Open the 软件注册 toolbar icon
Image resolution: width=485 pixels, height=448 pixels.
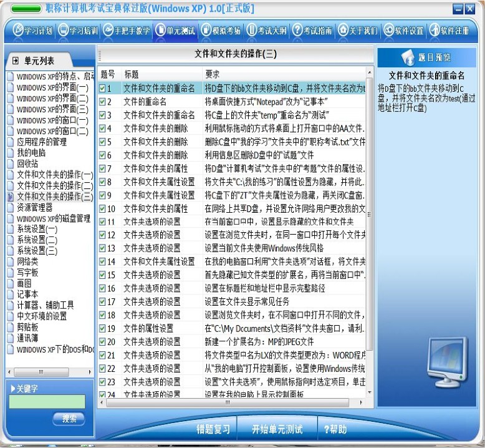[x=435, y=31]
